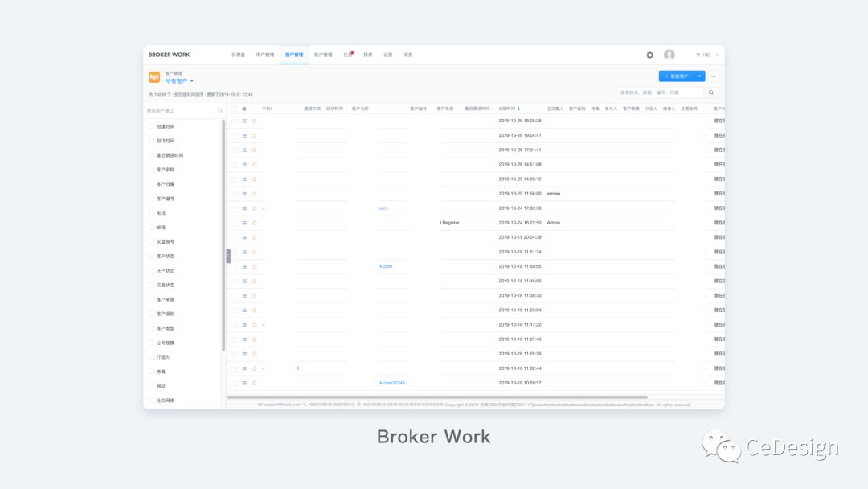Click the filter panel search input
Image resolution: width=868 pixels, height=489 pixels.
tap(181, 111)
